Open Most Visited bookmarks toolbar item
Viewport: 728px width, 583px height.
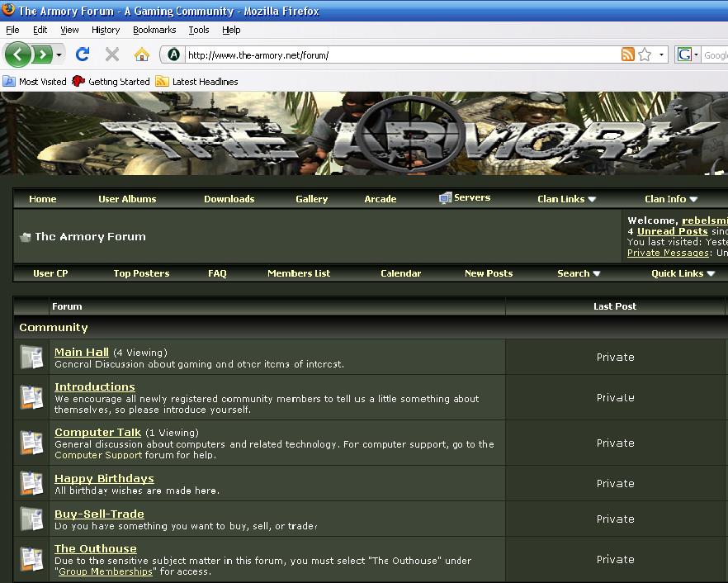(x=35, y=82)
